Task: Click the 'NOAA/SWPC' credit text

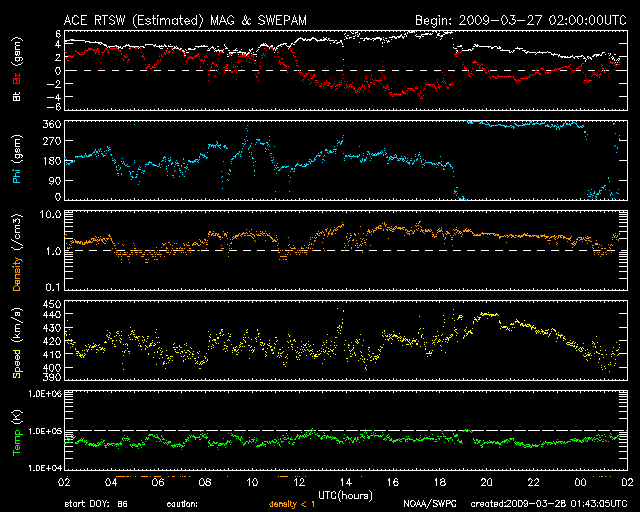Action: click(430, 504)
